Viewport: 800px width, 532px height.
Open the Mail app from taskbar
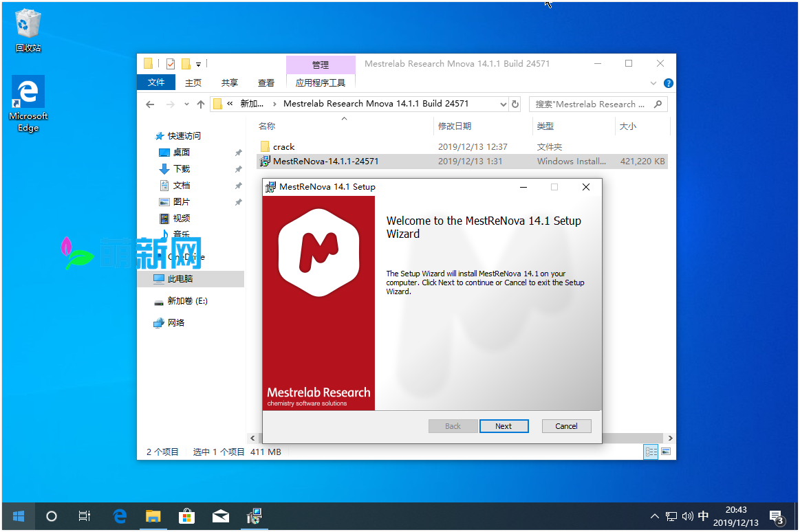(220, 516)
